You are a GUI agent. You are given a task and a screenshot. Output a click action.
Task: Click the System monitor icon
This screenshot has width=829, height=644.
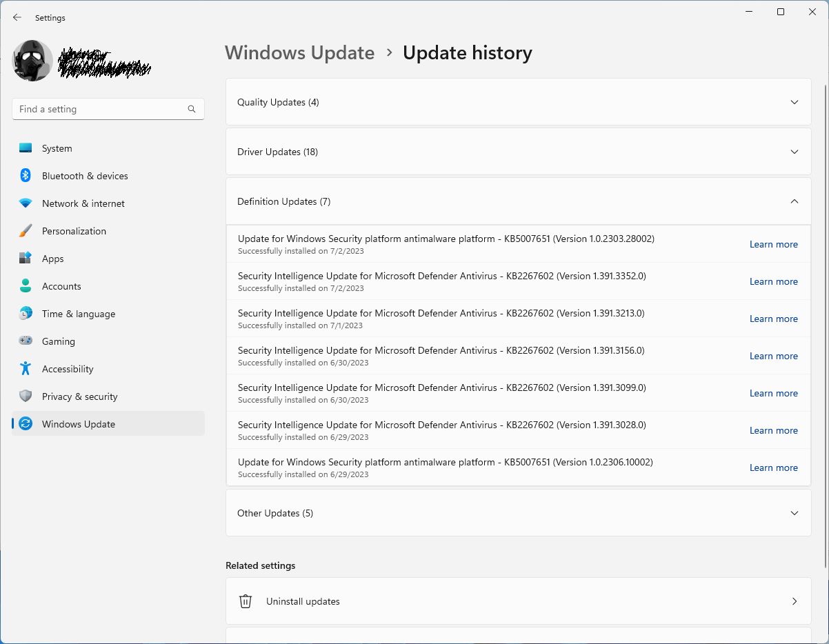[x=26, y=148]
